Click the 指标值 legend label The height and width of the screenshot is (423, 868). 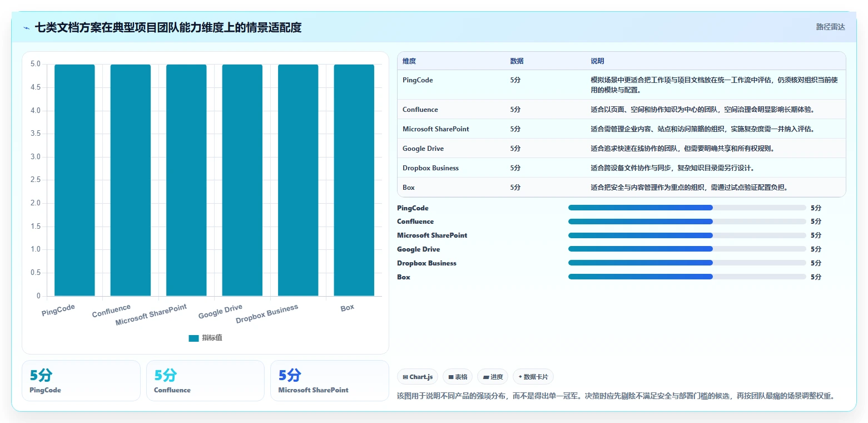click(212, 338)
